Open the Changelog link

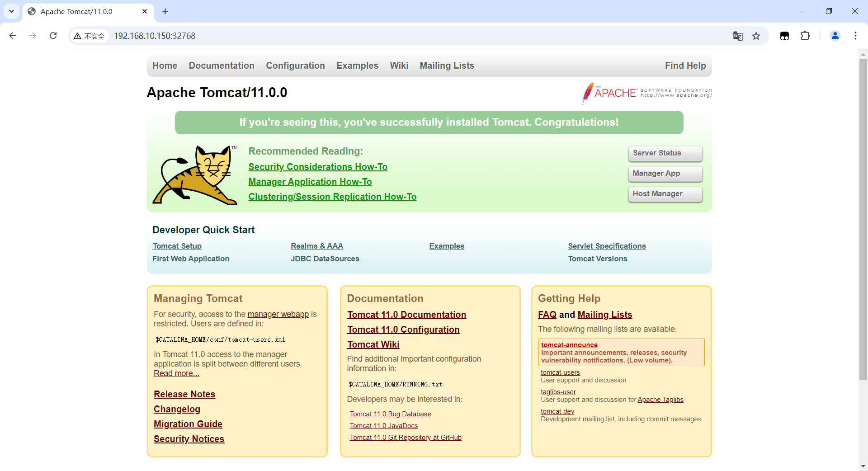[177, 409]
